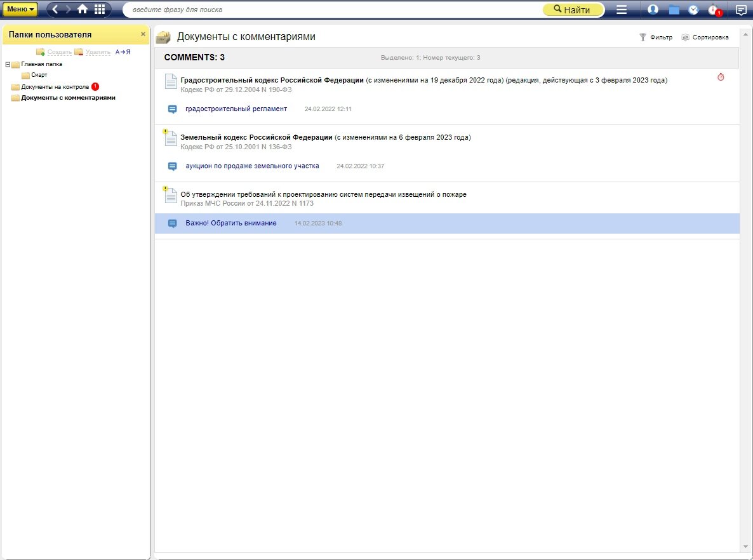
Task: Collapse the Главная папка tree node
Action: coord(8,64)
